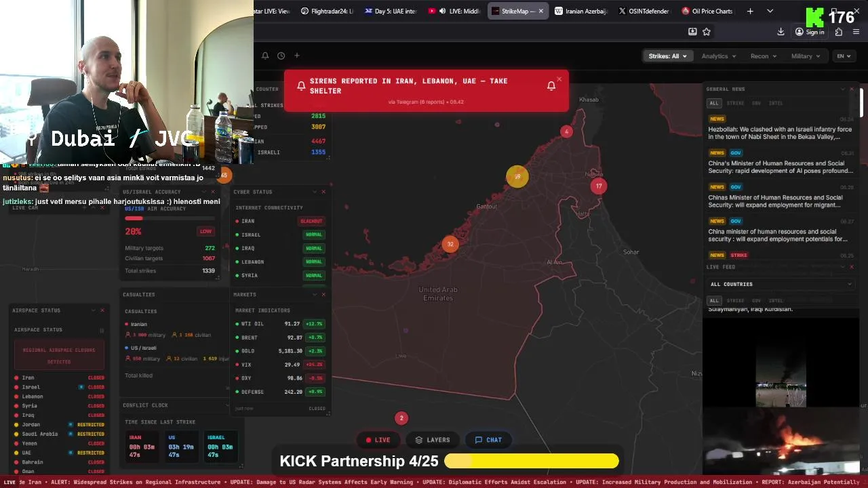Open the LAYERS panel button
The width and height of the screenshot is (868, 488).
pos(433,440)
